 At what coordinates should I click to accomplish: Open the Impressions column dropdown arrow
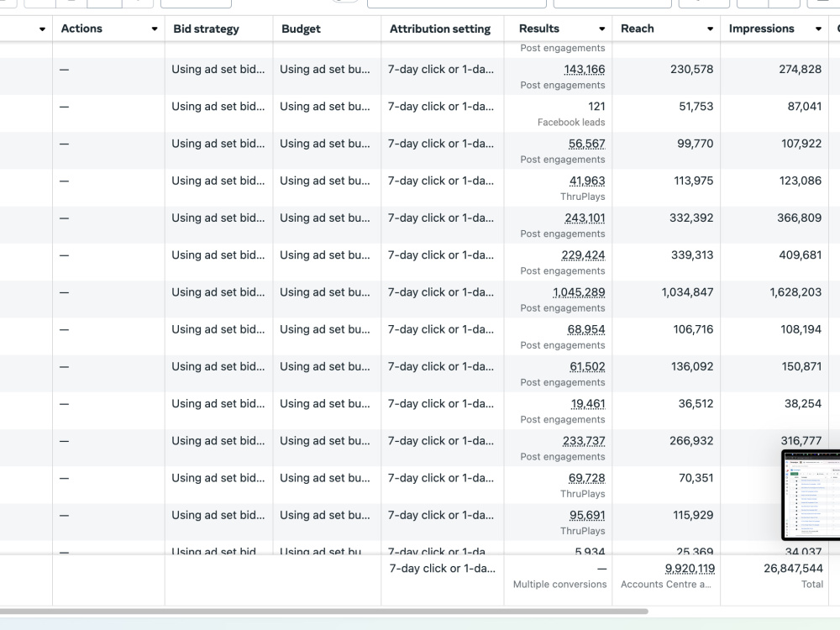click(818, 29)
